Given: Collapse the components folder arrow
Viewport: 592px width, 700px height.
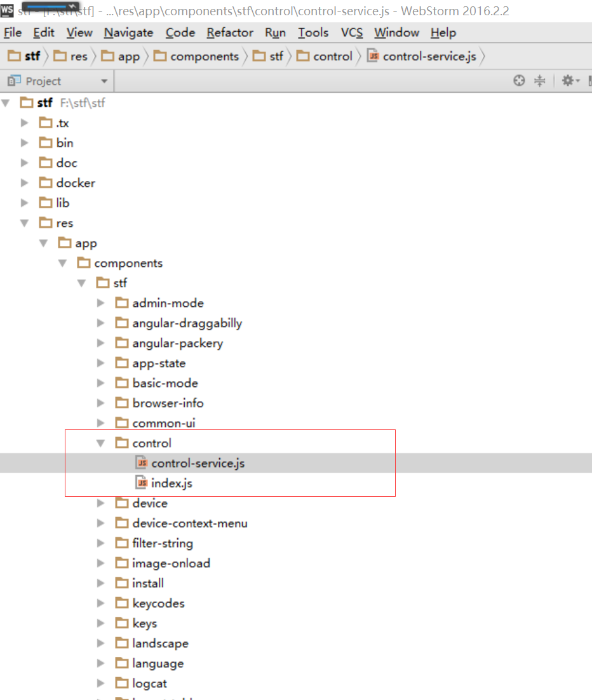Looking at the screenshot, I should point(62,263).
